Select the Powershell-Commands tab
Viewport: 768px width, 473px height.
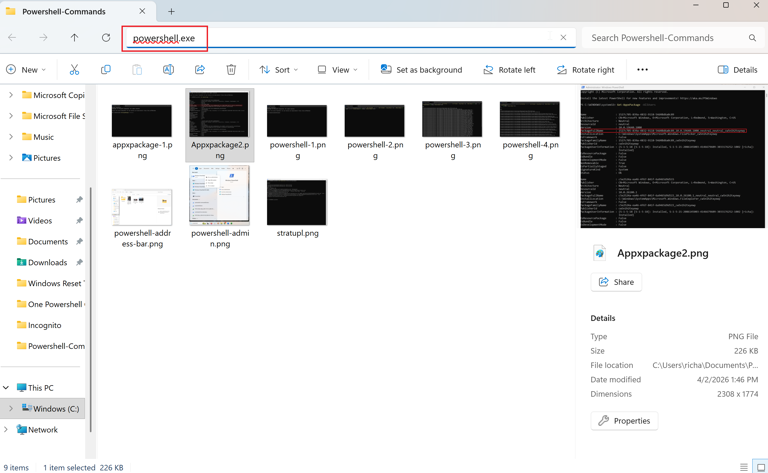pyautogui.click(x=78, y=11)
